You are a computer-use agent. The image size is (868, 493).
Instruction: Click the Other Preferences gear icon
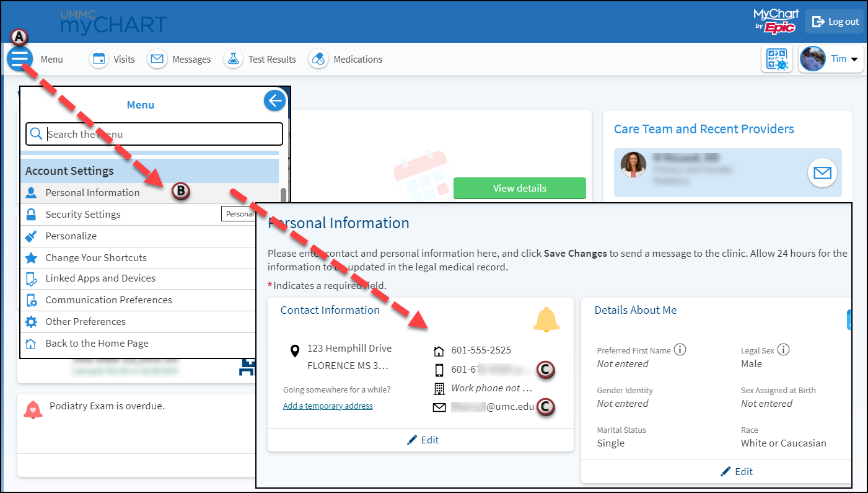[32, 321]
